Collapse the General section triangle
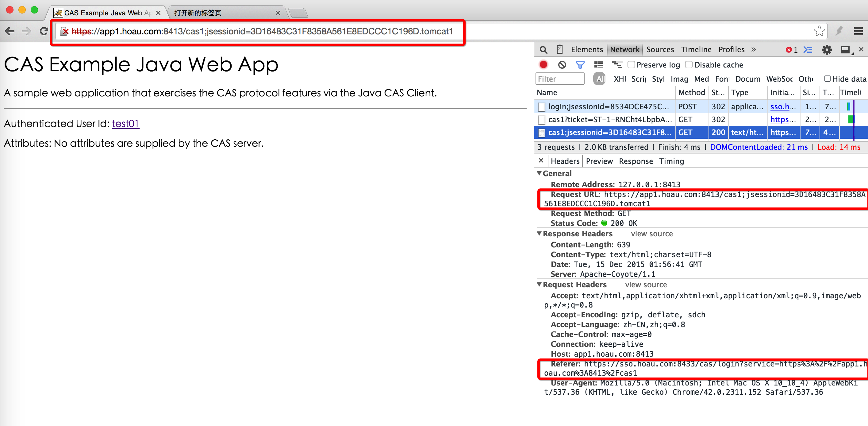 pos(539,173)
